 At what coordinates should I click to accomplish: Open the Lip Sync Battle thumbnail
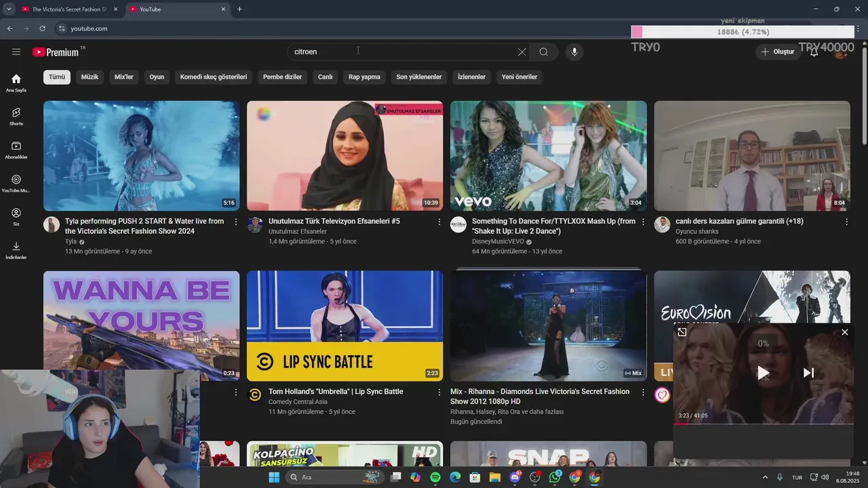point(344,326)
